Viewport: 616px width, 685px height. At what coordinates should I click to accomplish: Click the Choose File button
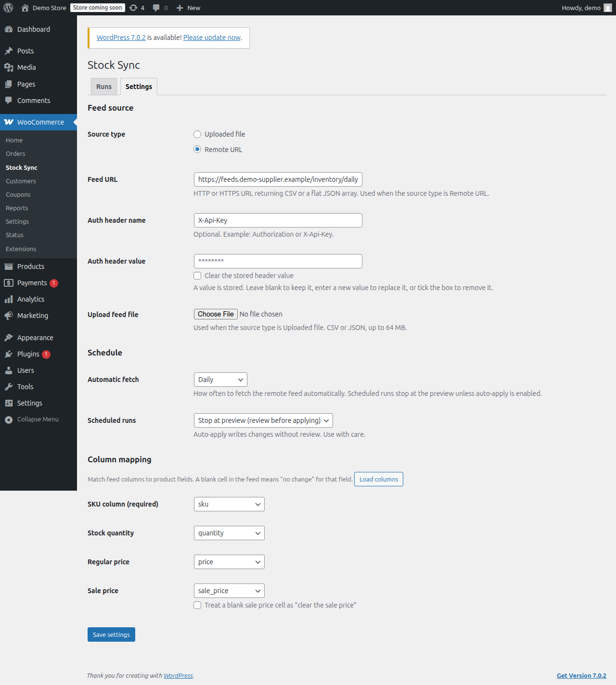click(216, 314)
